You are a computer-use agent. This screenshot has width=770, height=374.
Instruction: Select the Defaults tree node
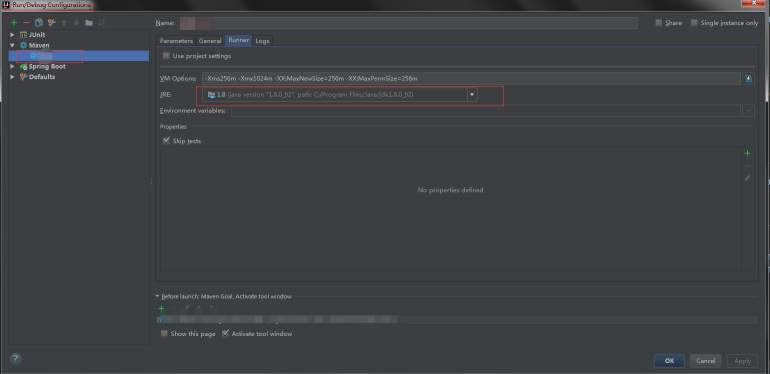(42, 77)
